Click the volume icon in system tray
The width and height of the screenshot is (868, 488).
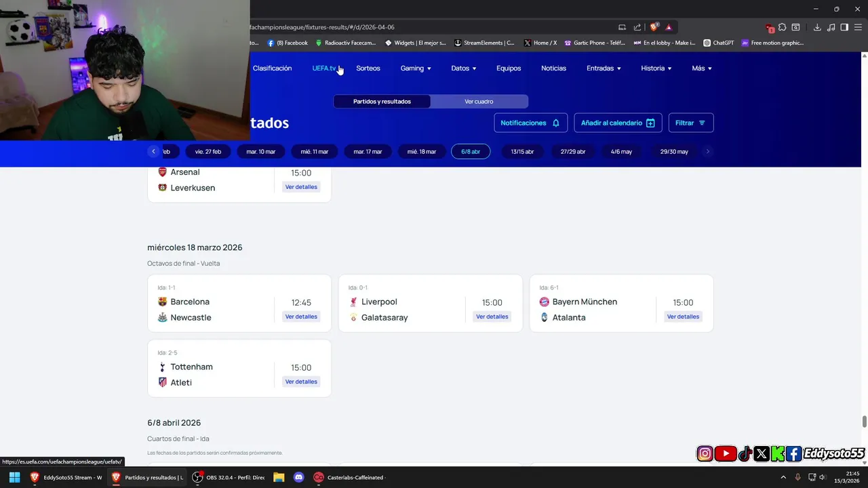(x=823, y=477)
